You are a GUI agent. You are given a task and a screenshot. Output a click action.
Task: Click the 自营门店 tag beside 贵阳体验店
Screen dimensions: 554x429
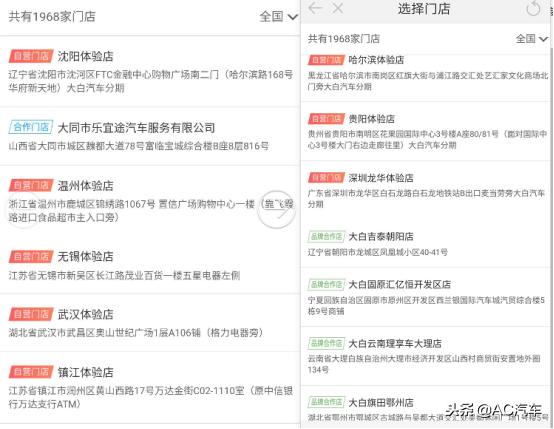click(326, 119)
